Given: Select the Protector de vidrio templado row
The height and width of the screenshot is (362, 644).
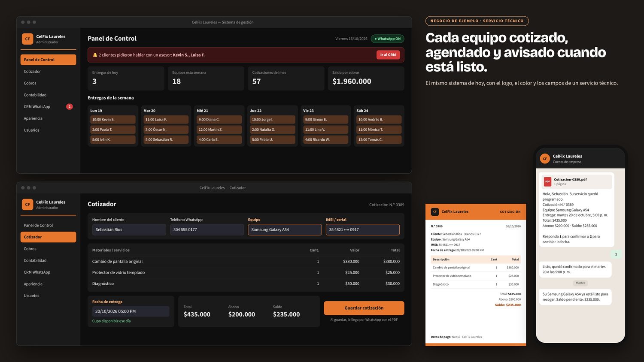Looking at the screenshot, I should pos(246,273).
